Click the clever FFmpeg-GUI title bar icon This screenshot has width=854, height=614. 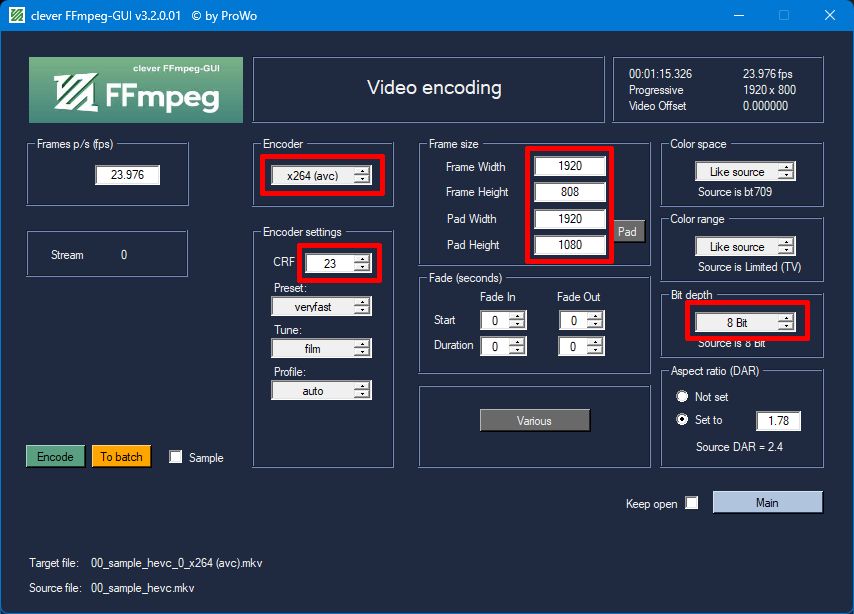17,15
